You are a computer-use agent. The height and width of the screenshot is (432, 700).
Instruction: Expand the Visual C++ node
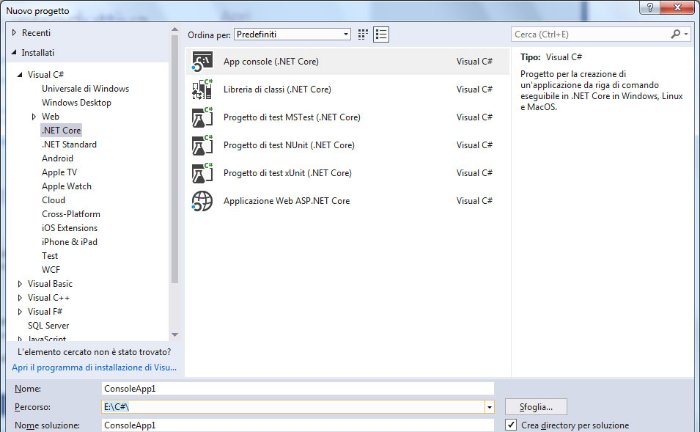20,298
